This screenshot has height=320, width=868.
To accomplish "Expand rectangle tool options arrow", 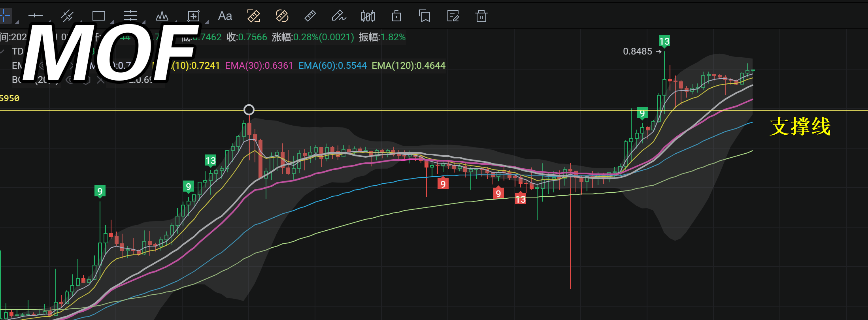I will point(112,22).
